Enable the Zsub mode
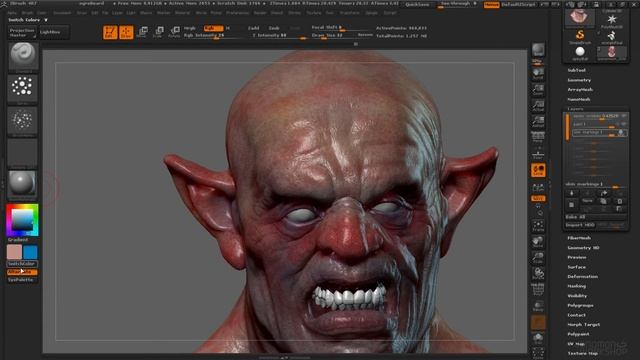640x360 pixels. 274,28
